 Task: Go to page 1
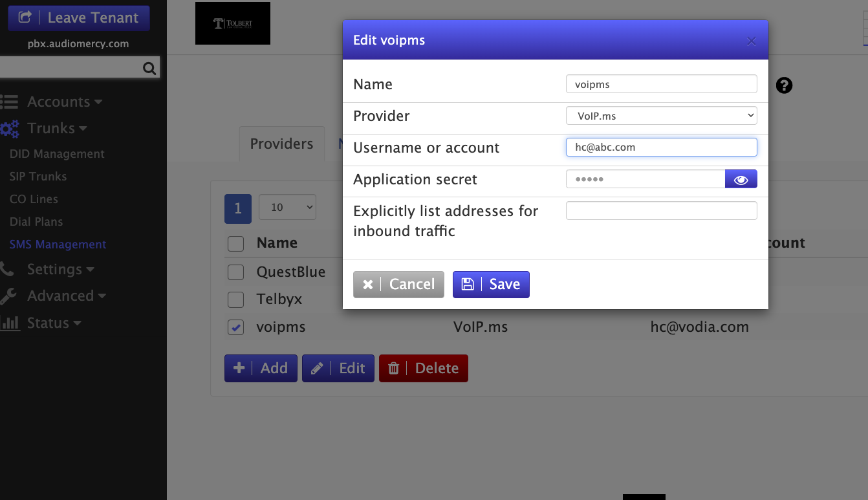[238, 208]
